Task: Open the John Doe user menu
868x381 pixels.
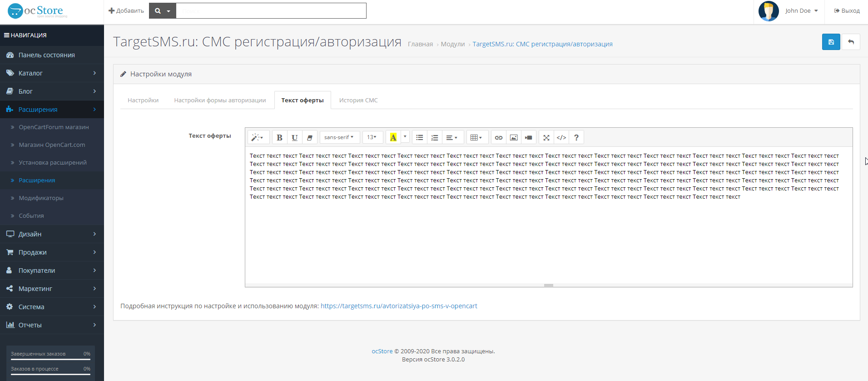Action: tap(802, 11)
